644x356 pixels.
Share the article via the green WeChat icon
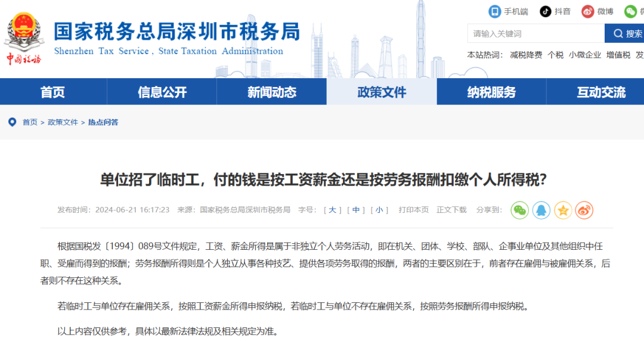click(519, 210)
